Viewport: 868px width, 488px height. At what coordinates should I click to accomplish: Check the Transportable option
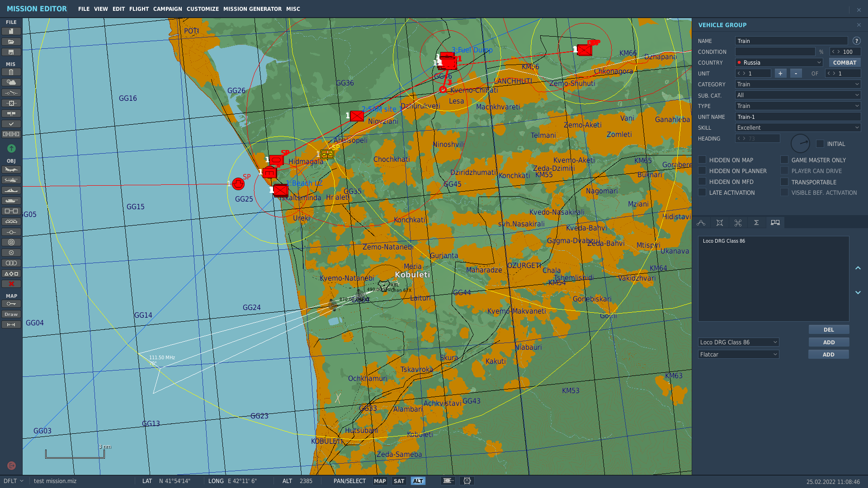784,182
